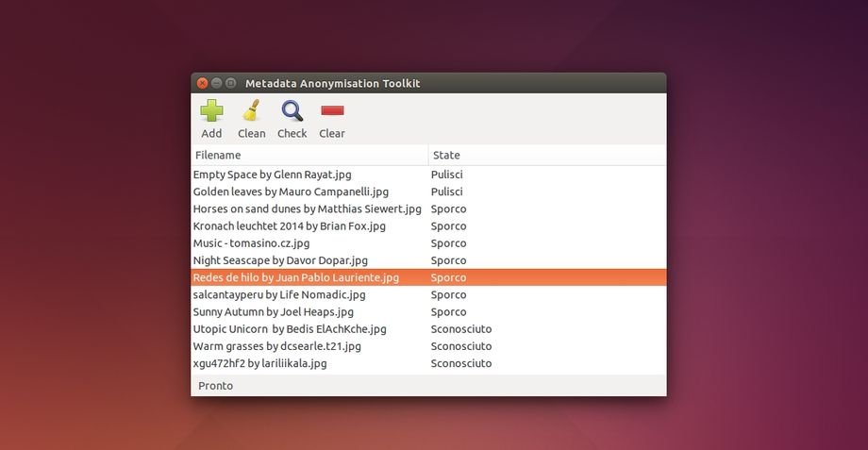
Task: Select salcantayperu by Life Nomadic.jpg
Action: click(278, 294)
